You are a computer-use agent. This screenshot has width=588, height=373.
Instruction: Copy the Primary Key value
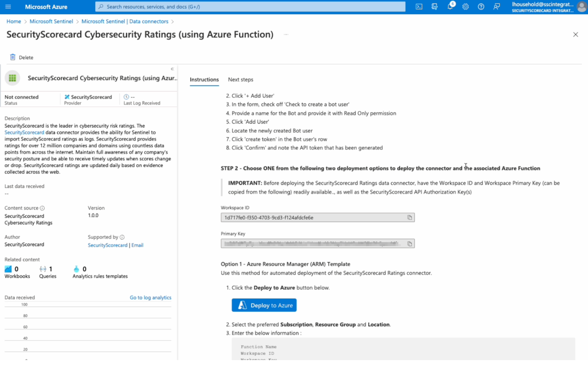[410, 243]
